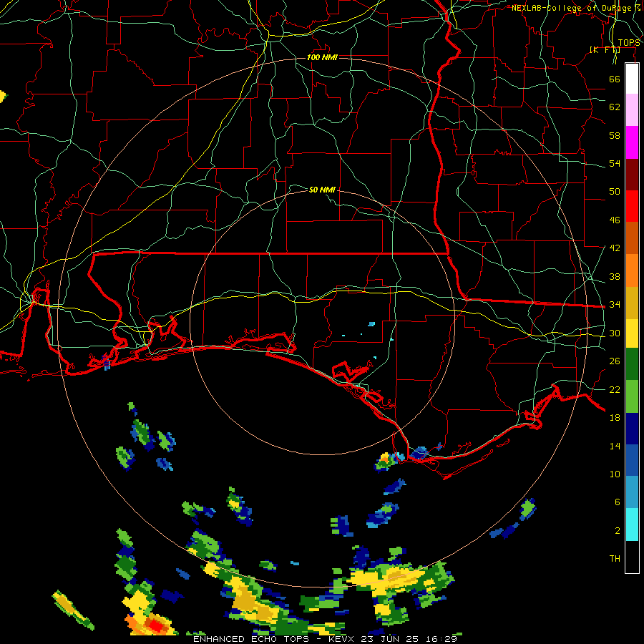Pick the cyan legend swatch
The image size is (644, 644).
[x=632, y=525]
